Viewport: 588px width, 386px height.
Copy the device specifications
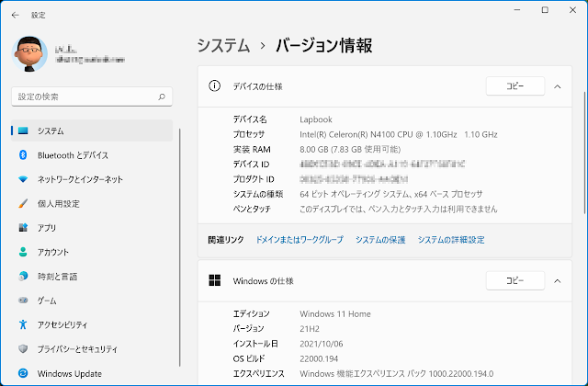tap(515, 86)
